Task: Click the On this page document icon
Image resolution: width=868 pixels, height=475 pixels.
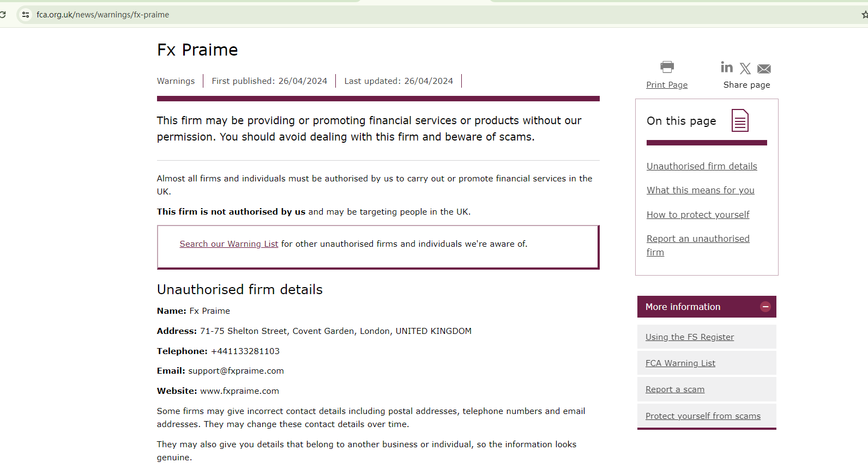Action: tap(740, 121)
